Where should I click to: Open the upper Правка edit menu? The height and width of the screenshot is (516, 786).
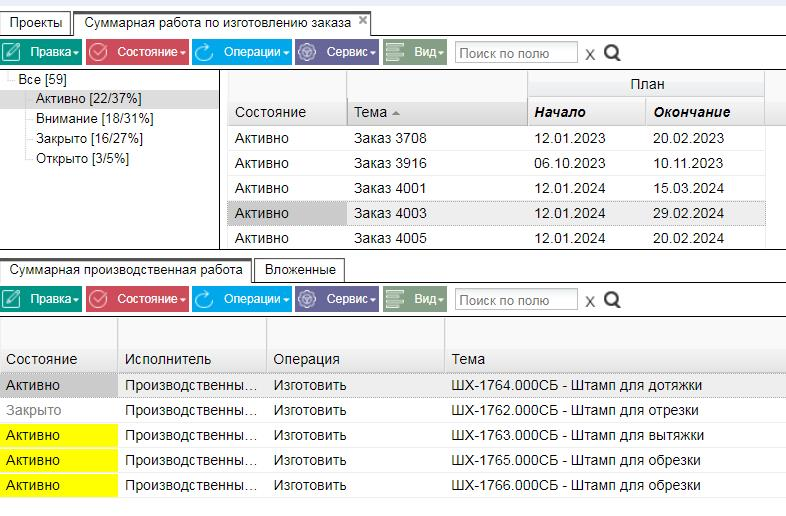point(41,52)
